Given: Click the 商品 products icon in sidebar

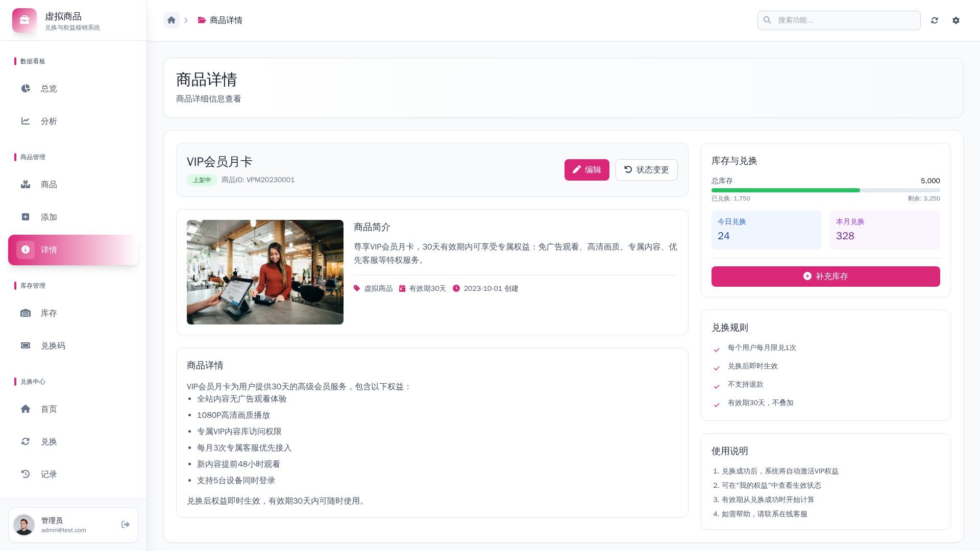Looking at the screenshot, I should point(26,184).
